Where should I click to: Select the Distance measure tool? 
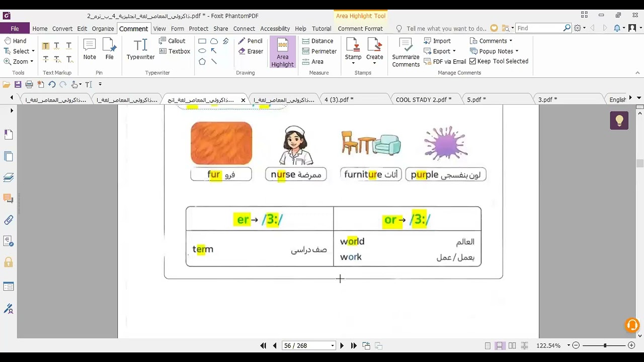[317, 41]
